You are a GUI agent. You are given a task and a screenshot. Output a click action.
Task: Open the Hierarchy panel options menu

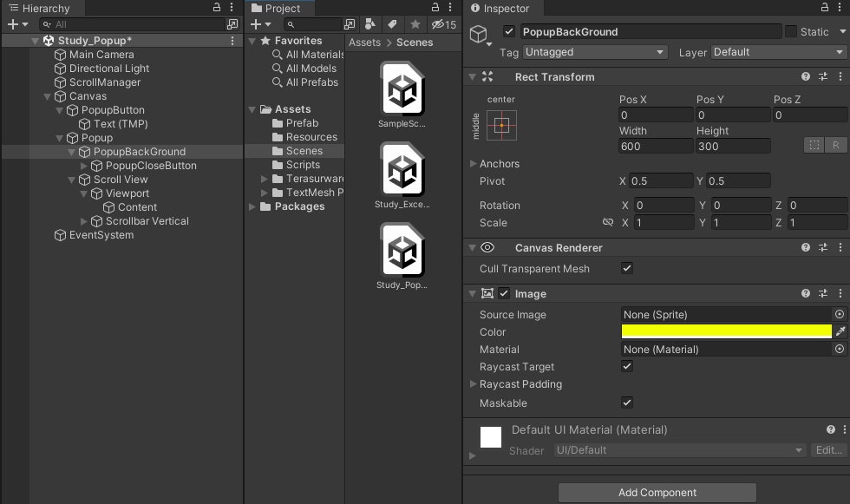[x=232, y=8]
